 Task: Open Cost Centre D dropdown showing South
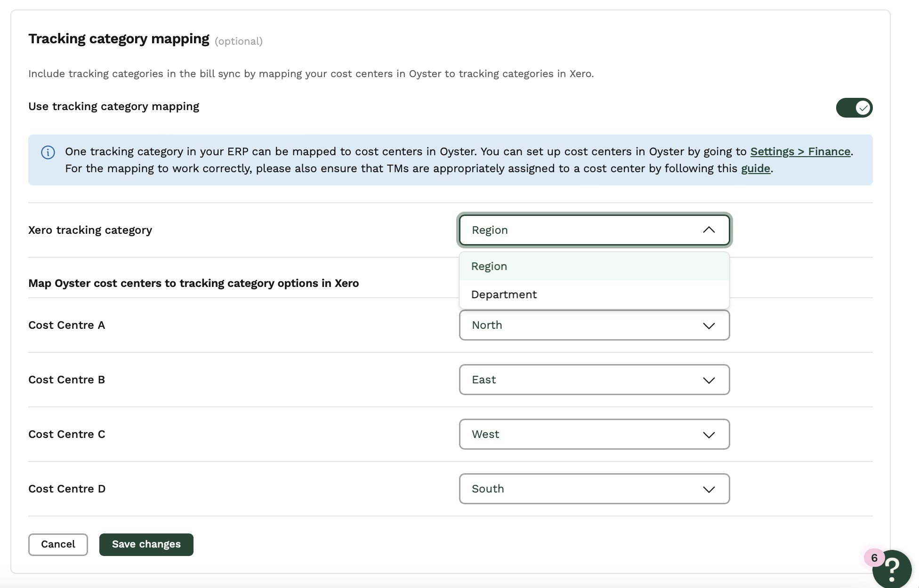[x=594, y=489]
